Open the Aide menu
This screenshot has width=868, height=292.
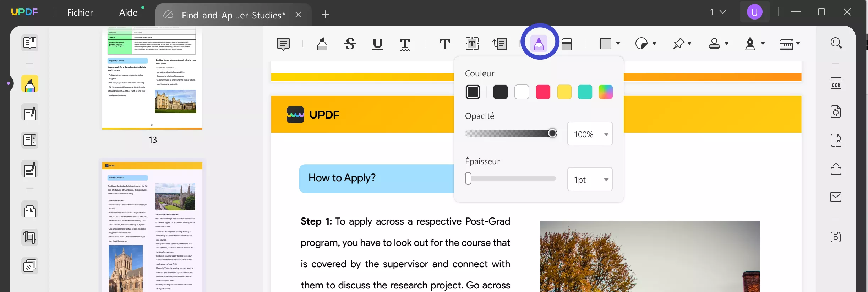coord(129,12)
